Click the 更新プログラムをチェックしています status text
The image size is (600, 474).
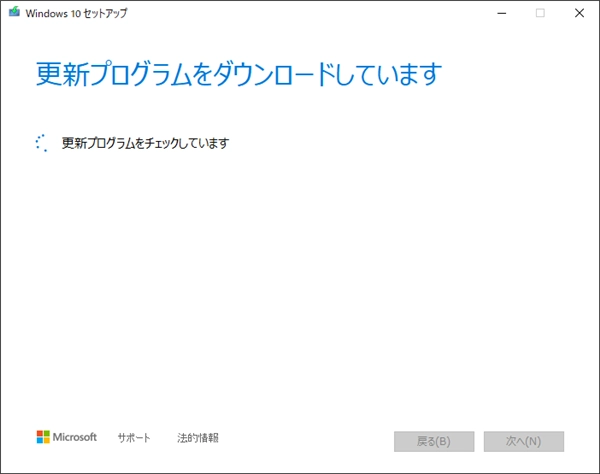point(145,143)
